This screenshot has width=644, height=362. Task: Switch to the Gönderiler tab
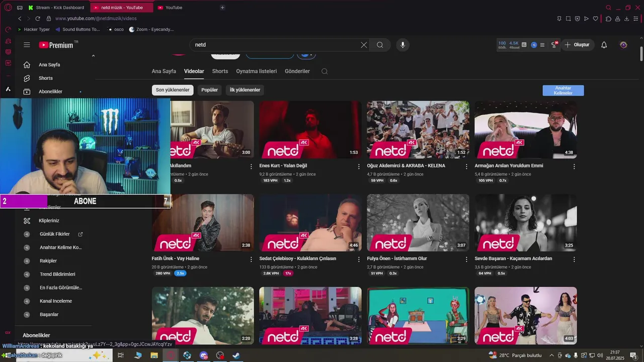pos(297,71)
